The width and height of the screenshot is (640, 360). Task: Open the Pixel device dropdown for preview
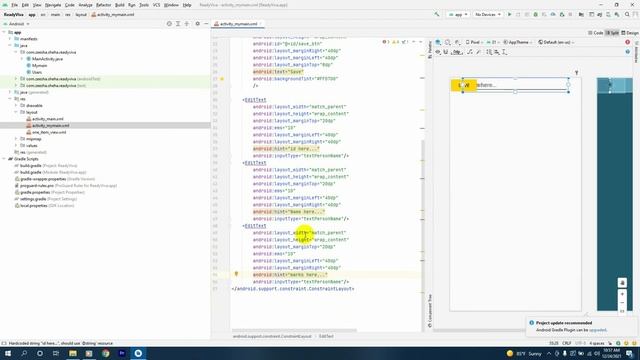[473, 42]
